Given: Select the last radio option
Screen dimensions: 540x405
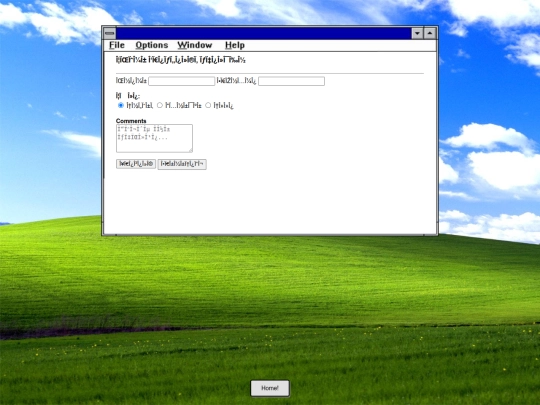Looking at the screenshot, I should (x=208, y=105).
